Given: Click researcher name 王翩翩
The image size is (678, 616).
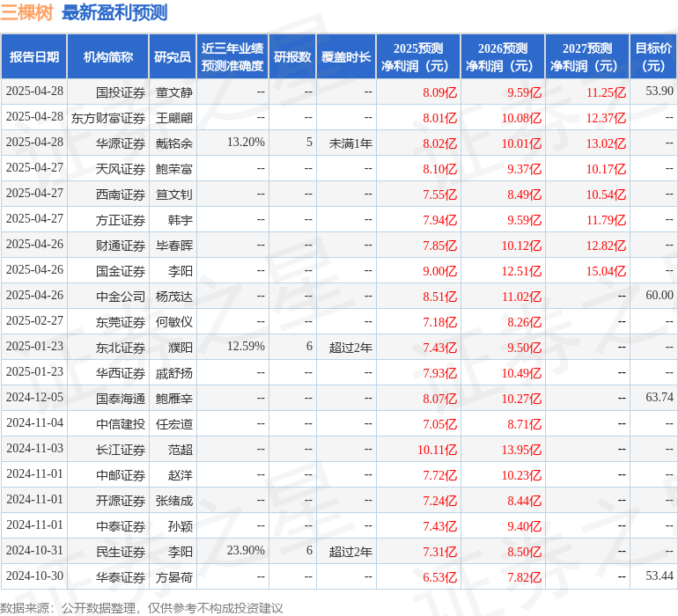Looking at the screenshot, I should [x=173, y=118].
